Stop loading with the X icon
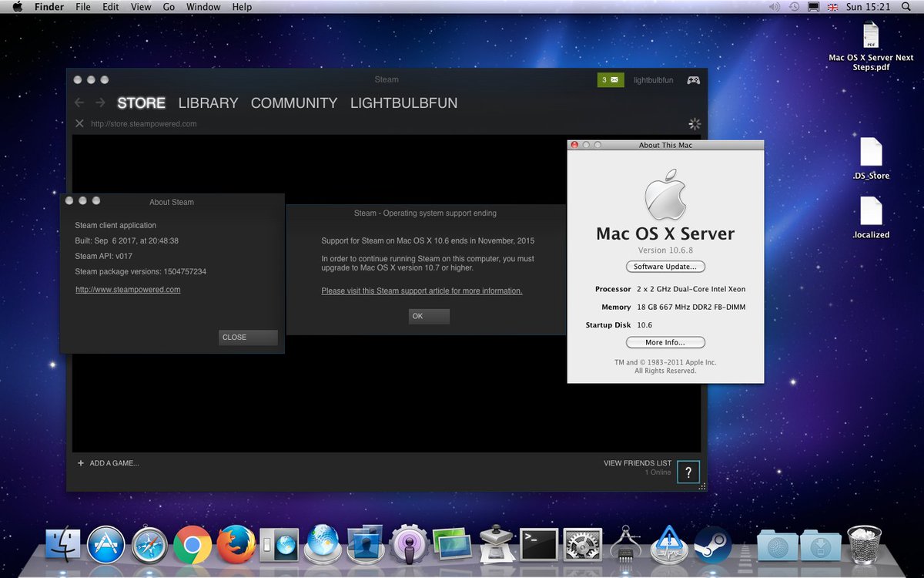The height and width of the screenshot is (578, 924). [x=79, y=123]
